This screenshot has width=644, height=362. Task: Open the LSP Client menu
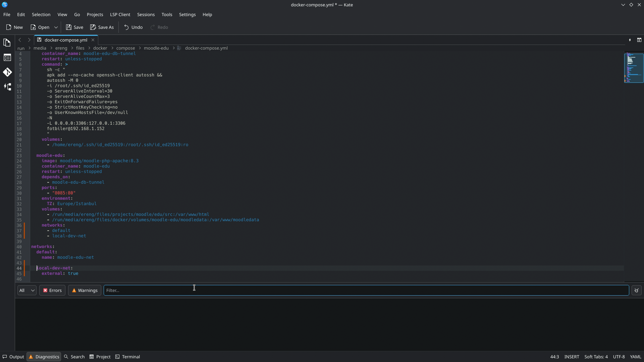point(120,14)
